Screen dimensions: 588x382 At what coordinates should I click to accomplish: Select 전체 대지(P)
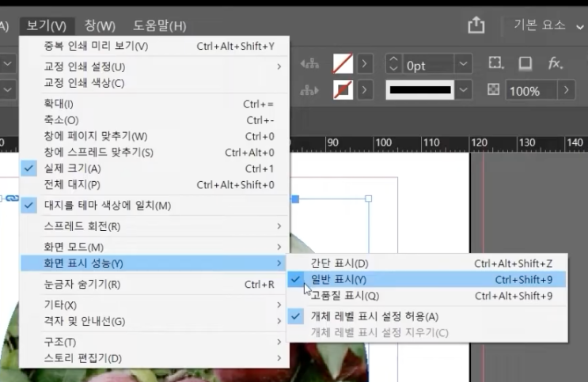click(154, 184)
